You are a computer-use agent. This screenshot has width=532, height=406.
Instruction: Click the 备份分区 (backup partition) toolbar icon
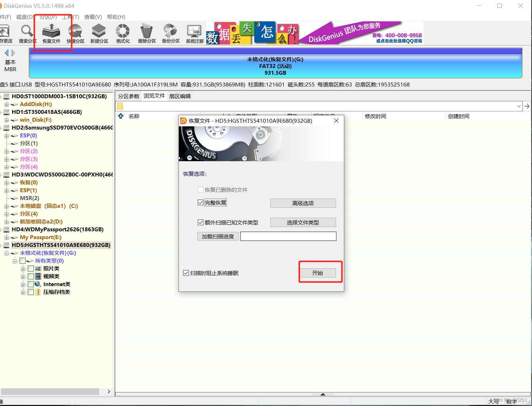click(170, 34)
